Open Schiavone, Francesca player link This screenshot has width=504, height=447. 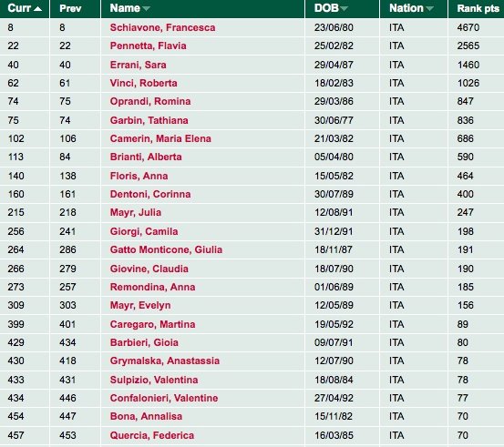162,27
